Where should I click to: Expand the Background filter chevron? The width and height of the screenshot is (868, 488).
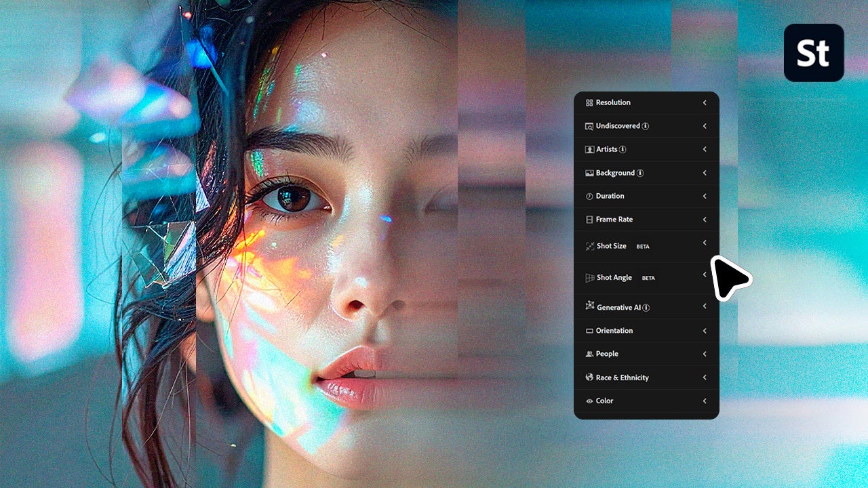click(705, 173)
